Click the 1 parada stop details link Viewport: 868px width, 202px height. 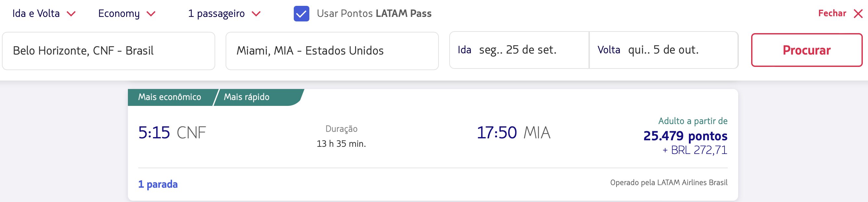158,184
